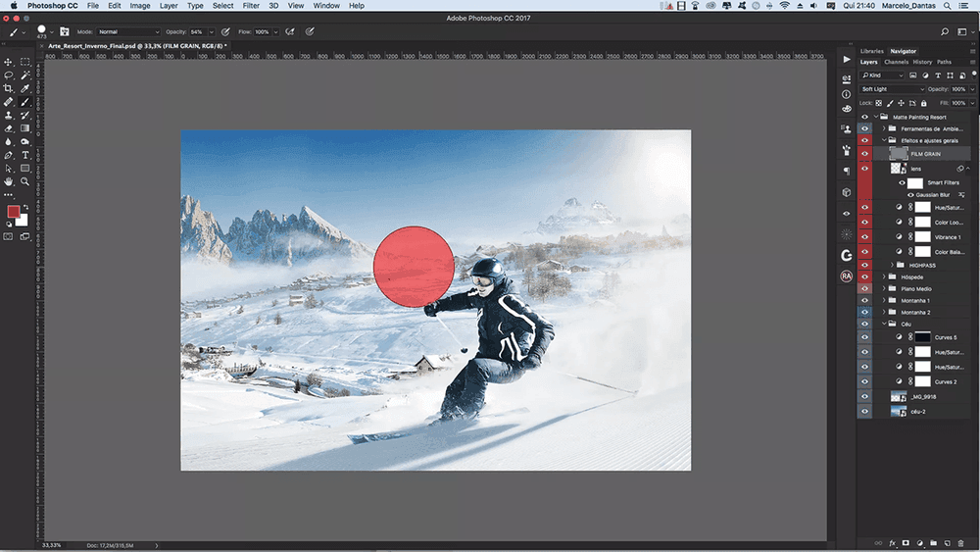Image resolution: width=980 pixels, height=552 pixels.
Task: Switch to the Channels tab
Action: tap(896, 62)
